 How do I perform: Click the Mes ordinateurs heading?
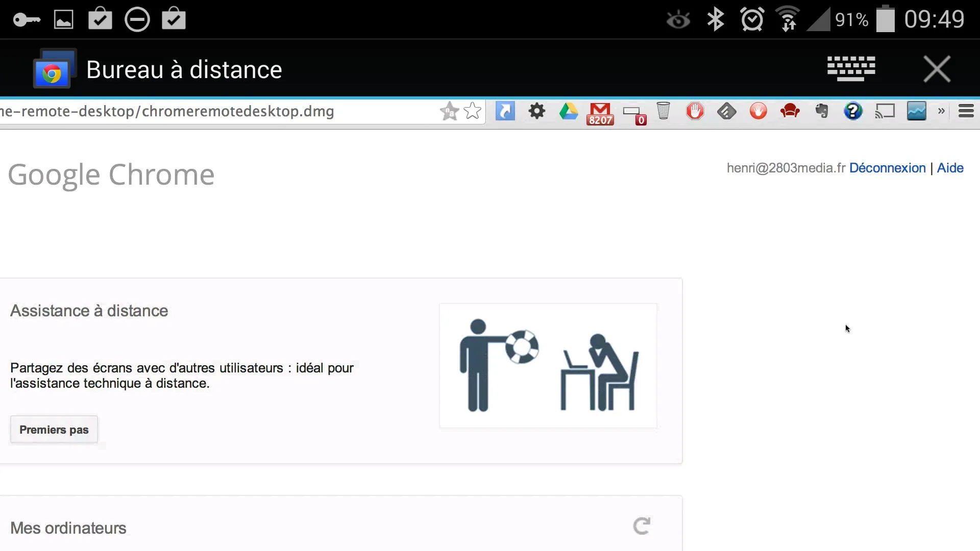coord(68,528)
